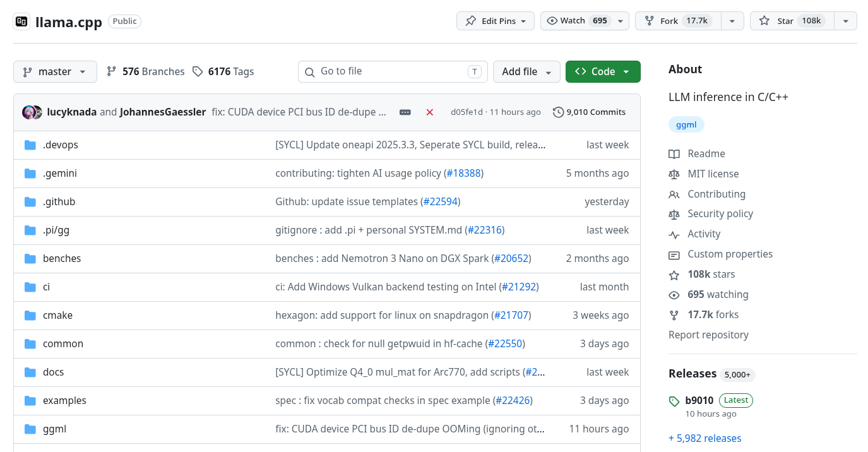Open the Report repository link
868x452 pixels.
click(x=708, y=335)
